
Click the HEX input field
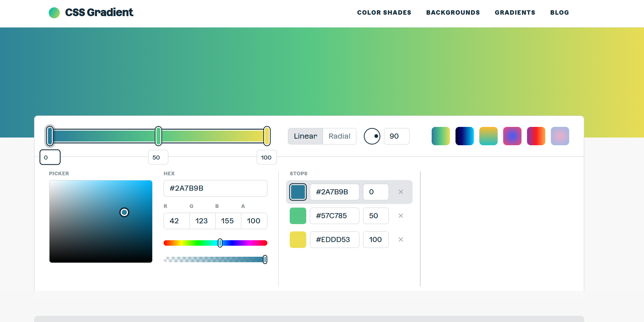pyautogui.click(x=215, y=188)
